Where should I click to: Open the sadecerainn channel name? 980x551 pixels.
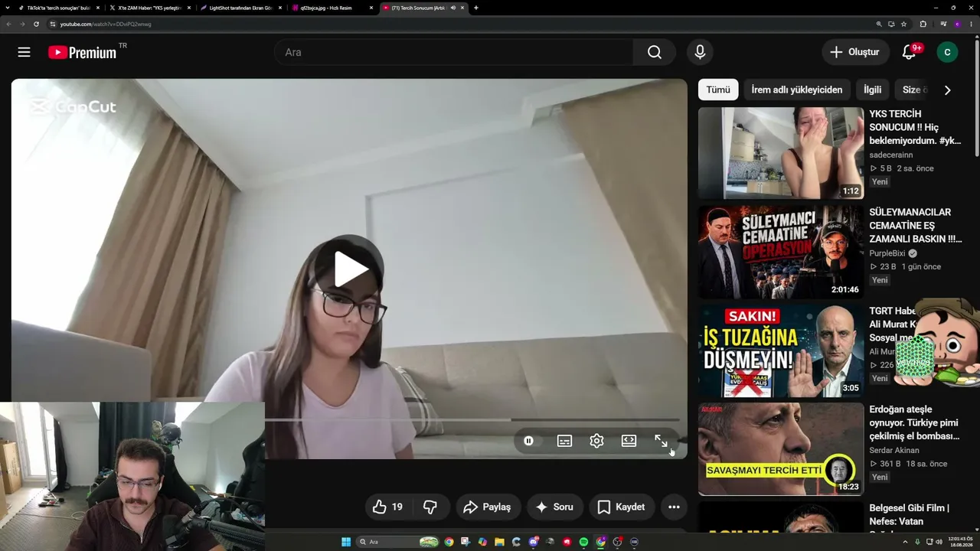(890, 155)
